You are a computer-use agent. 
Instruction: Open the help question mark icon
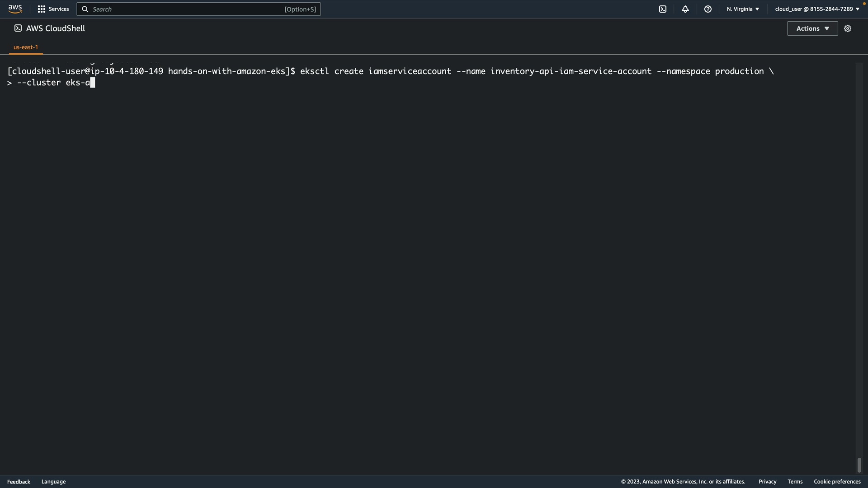point(708,9)
